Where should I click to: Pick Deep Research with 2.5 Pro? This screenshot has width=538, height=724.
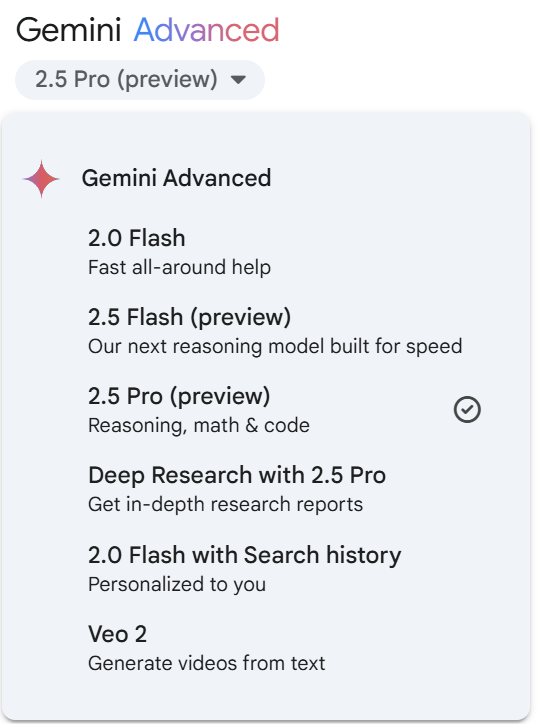click(x=266, y=489)
